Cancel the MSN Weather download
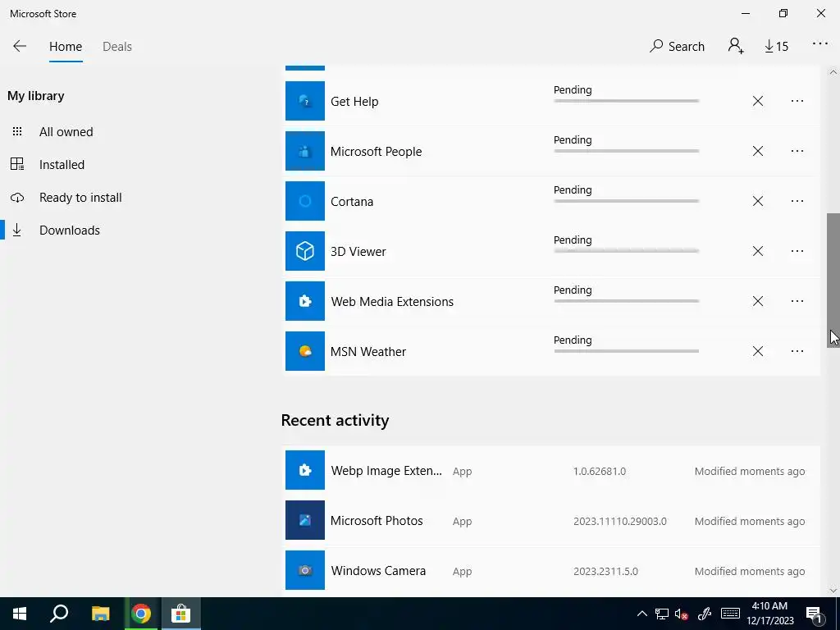Viewport: 840px width, 630px height. (757, 351)
